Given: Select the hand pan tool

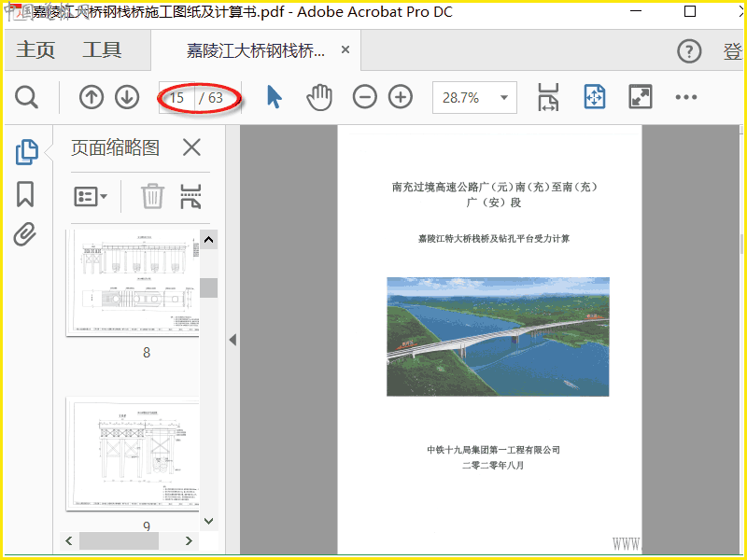Looking at the screenshot, I should [x=319, y=97].
